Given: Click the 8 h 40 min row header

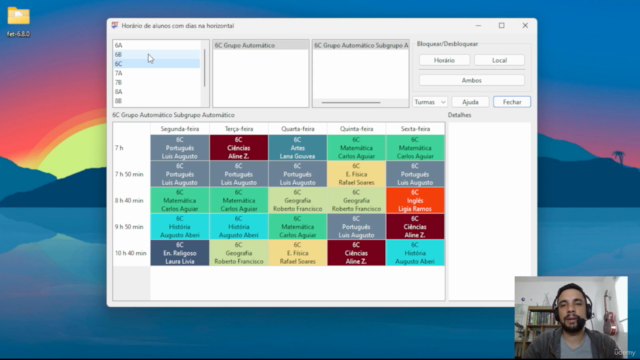Looking at the screenshot, I should click(x=131, y=200).
